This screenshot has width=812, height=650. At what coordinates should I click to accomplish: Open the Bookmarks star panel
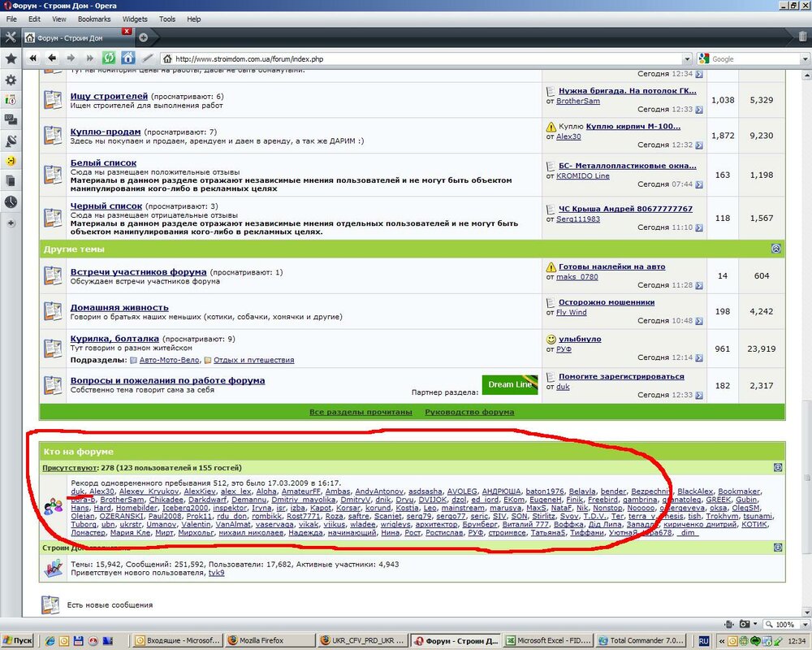pos(11,58)
